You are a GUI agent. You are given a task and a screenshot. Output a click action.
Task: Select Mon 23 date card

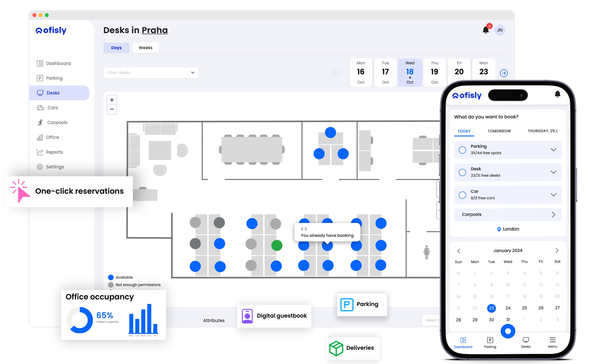coord(483,70)
